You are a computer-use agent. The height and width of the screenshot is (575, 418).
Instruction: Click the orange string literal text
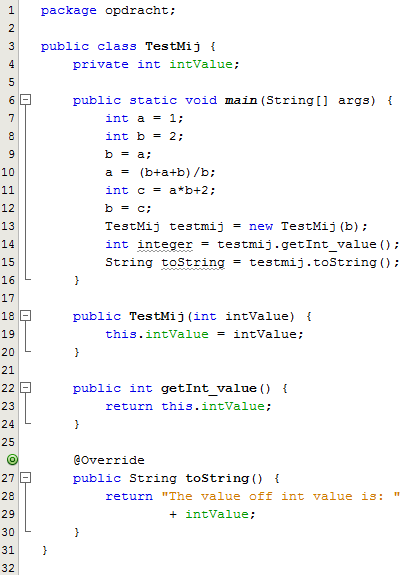(281, 496)
